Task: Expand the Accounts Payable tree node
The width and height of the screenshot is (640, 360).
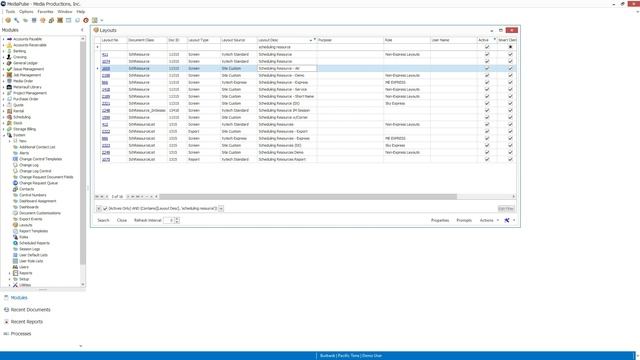Action: pos(4,39)
